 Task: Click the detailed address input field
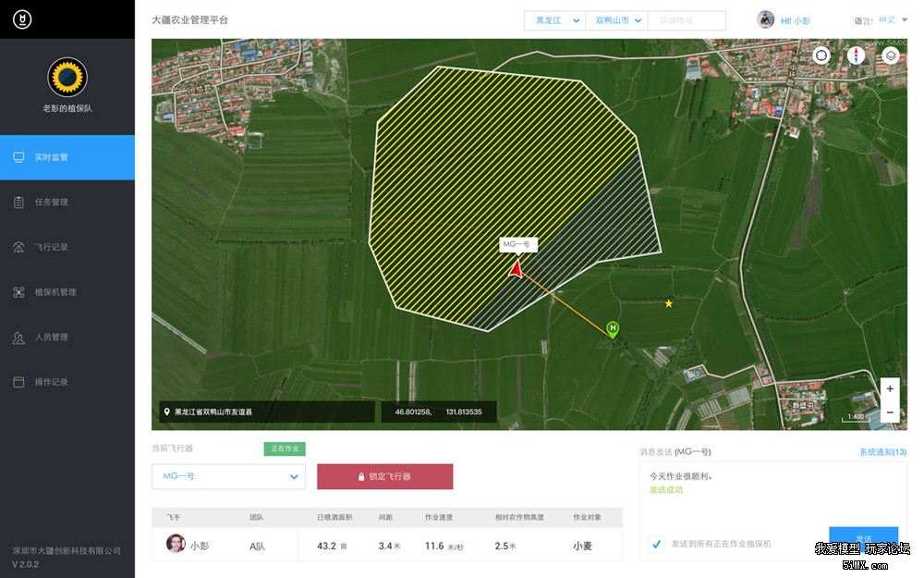687,20
